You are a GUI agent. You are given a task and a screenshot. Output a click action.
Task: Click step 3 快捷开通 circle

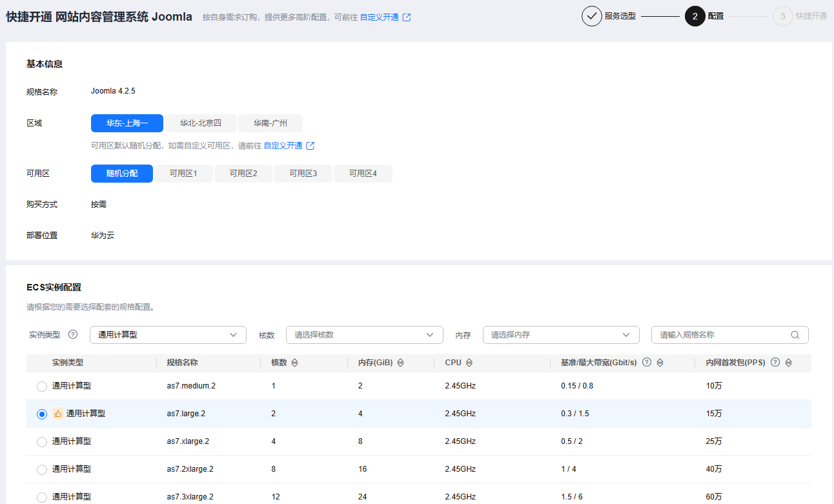(x=783, y=16)
